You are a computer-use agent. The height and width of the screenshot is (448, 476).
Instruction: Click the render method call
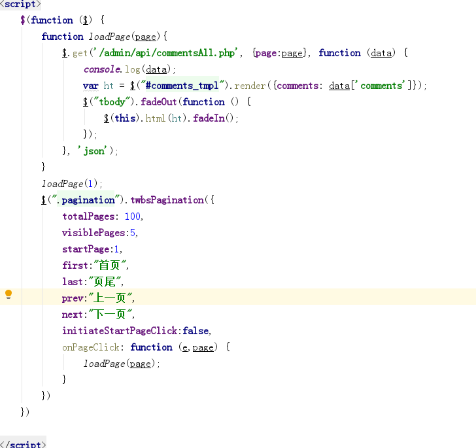pos(250,86)
